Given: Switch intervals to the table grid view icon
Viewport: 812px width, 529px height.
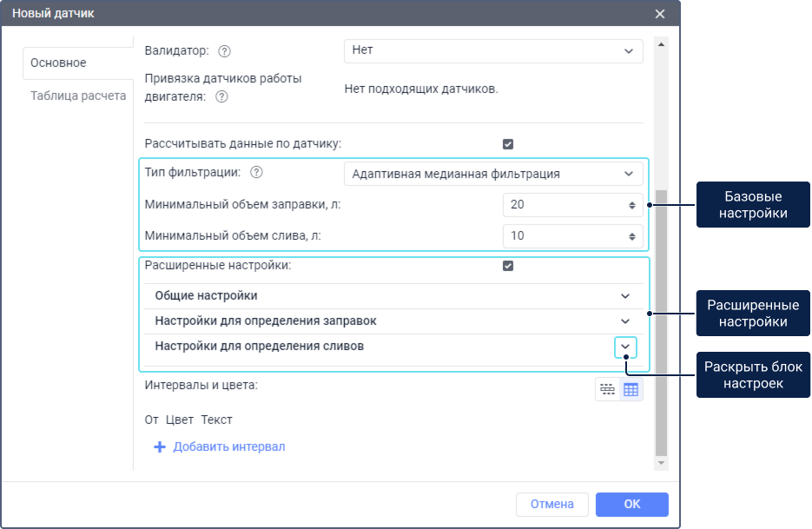Looking at the screenshot, I should 631,390.
